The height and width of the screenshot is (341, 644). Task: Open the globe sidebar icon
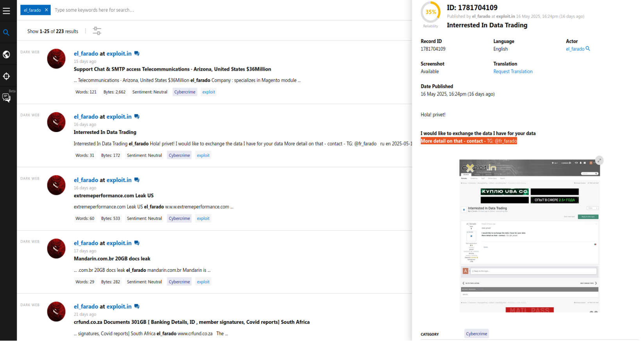click(x=6, y=54)
